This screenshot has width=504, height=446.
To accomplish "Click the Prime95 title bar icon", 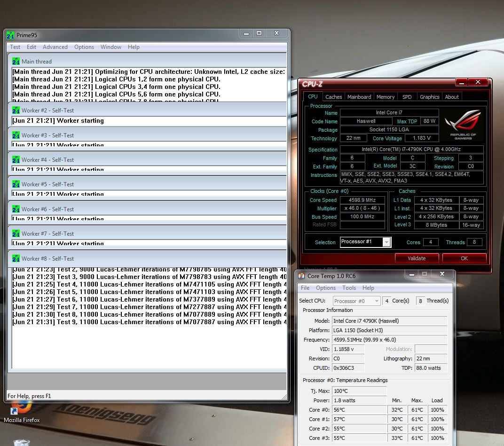I will coord(10,35).
